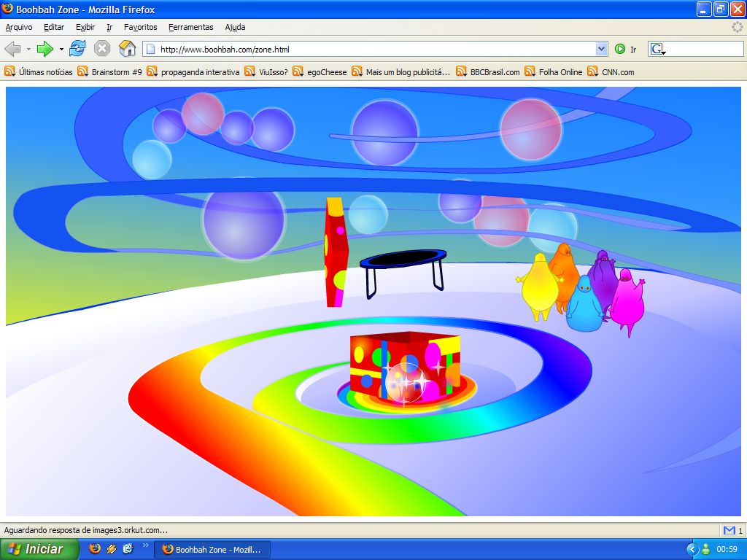This screenshot has height=560, width=747.
Task: Launch Firefox from the quick launch bar
Action: click(95, 548)
